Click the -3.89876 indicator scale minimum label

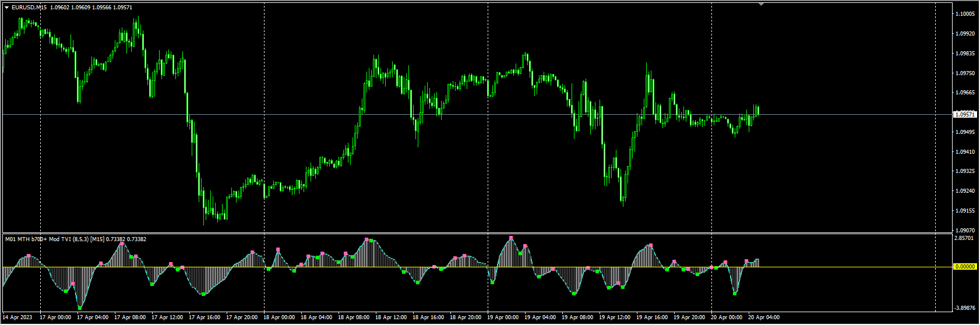(x=965, y=308)
